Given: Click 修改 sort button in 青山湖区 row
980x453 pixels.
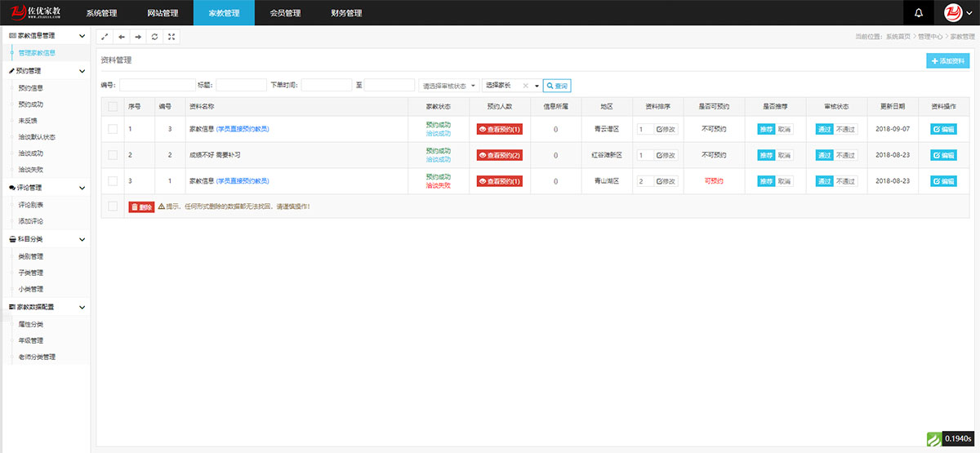Looking at the screenshot, I should pyautogui.click(x=666, y=181).
